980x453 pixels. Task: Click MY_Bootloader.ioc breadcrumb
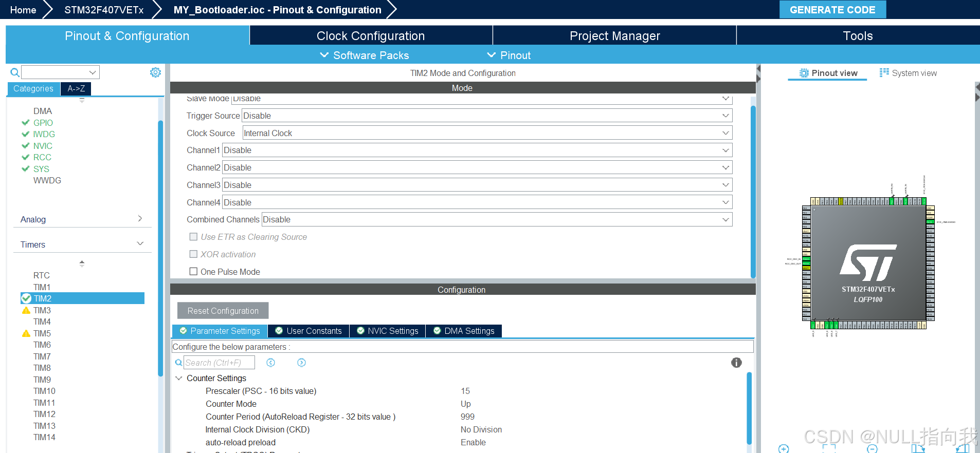point(278,10)
